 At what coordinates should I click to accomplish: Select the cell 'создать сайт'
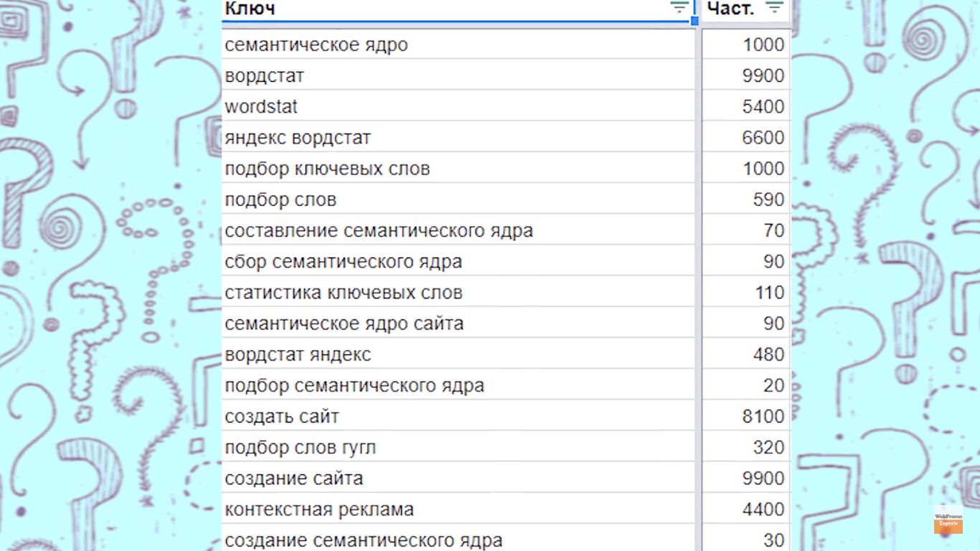pyautogui.click(x=458, y=416)
